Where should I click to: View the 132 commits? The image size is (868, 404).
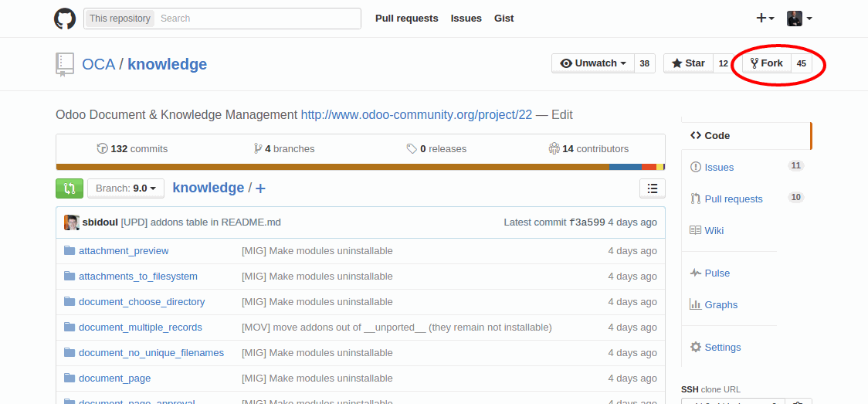pyautogui.click(x=132, y=148)
